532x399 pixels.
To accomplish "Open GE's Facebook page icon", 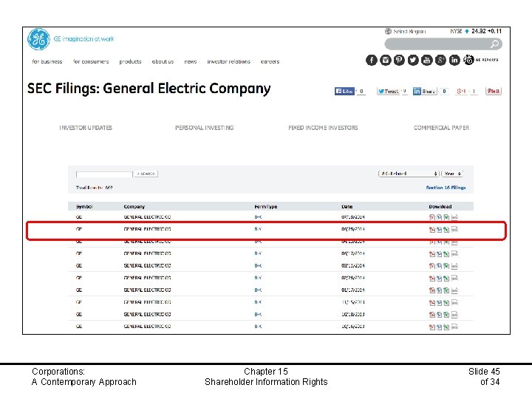I will tap(372, 60).
